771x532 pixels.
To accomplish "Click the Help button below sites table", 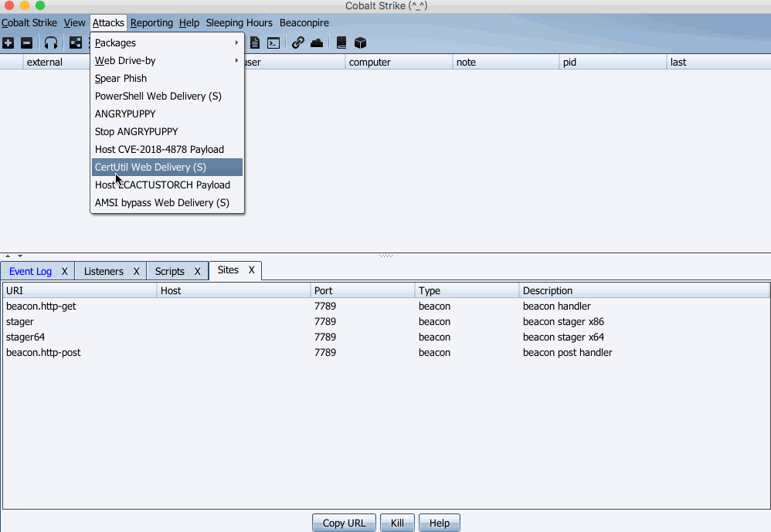I will pos(440,524).
